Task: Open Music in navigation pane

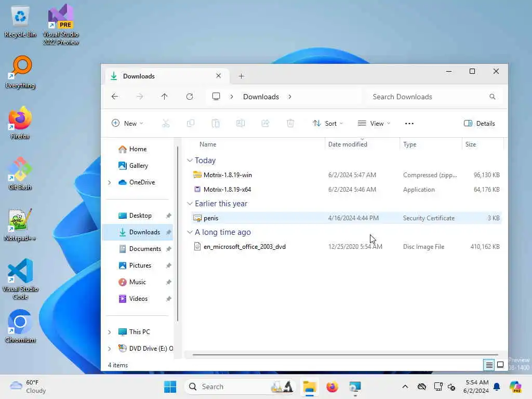Action: 138,282
